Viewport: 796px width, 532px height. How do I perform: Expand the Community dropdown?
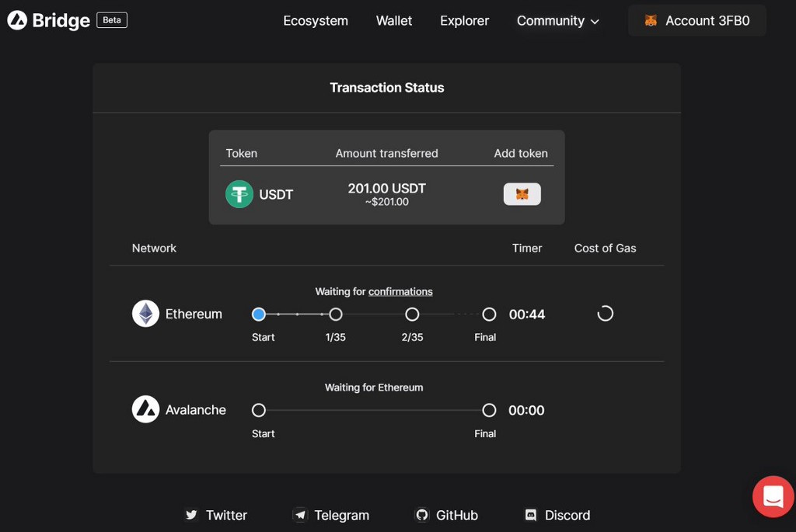pyautogui.click(x=558, y=21)
